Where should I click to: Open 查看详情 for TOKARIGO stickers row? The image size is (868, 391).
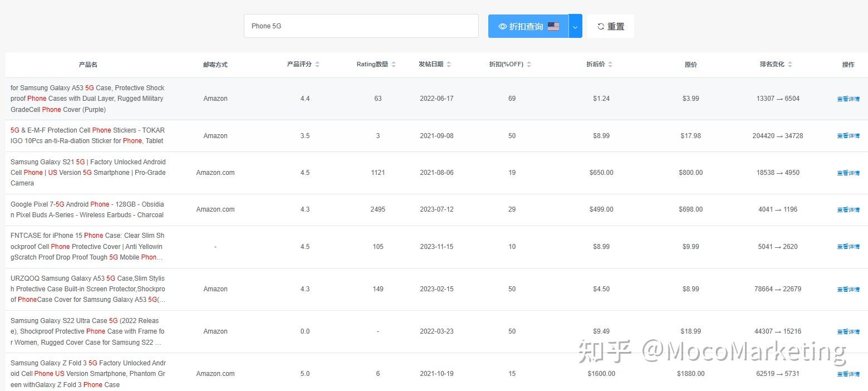click(848, 136)
